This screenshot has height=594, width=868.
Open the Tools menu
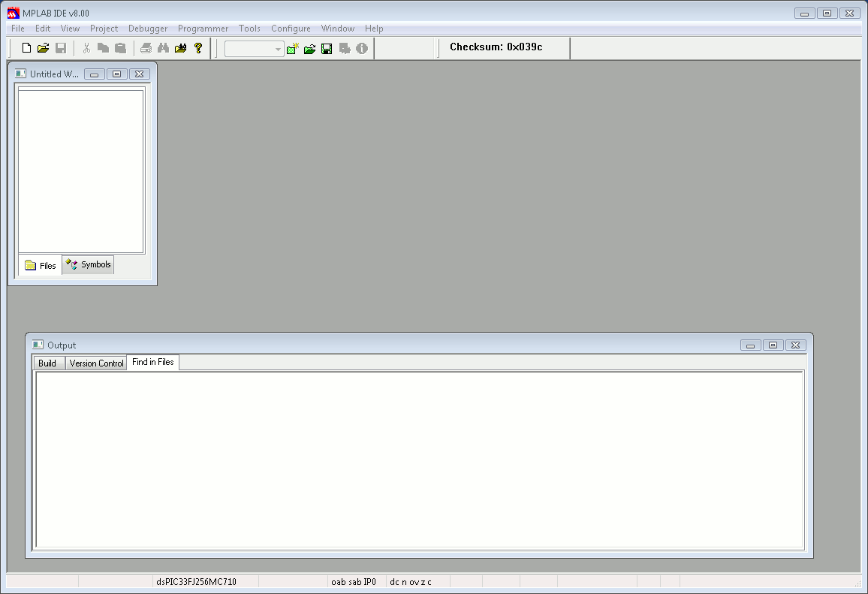pyautogui.click(x=249, y=29)
